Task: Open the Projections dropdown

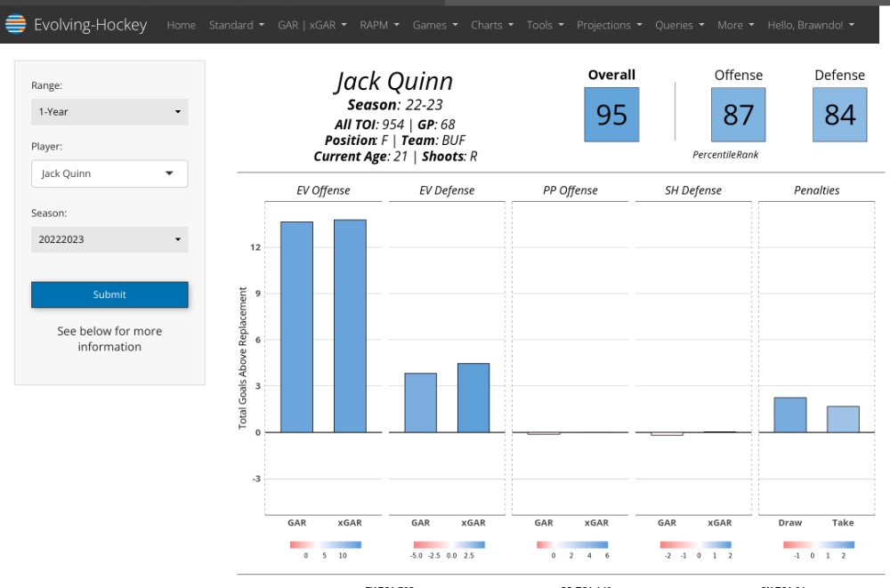Action: point(609,25)
